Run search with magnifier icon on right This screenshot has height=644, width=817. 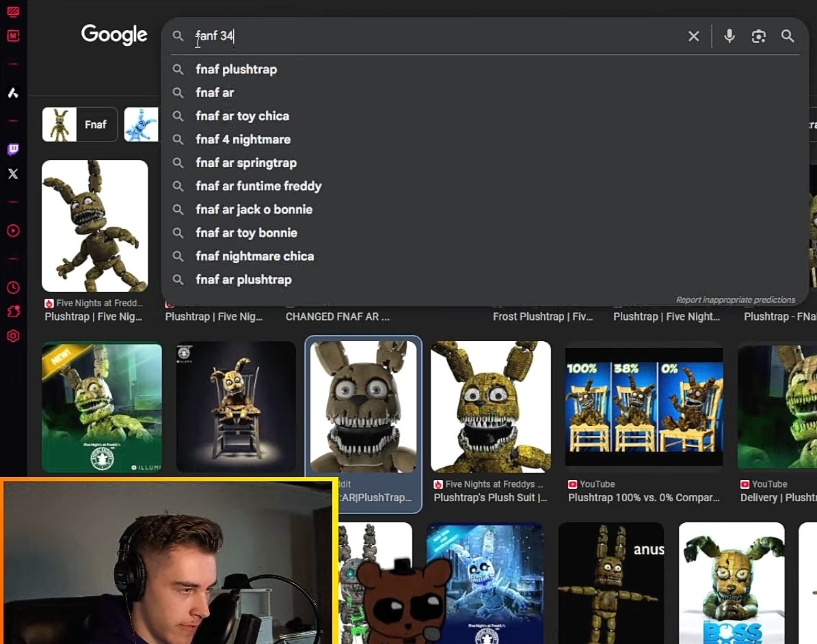[788, 36]
